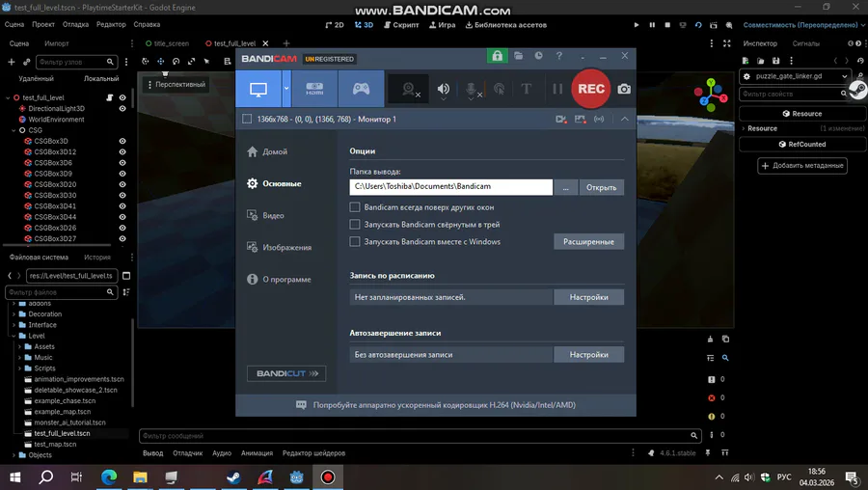Collapse Bandicam settings panel chevron
This screenshot has height=490, width=868.
point(624,119)
